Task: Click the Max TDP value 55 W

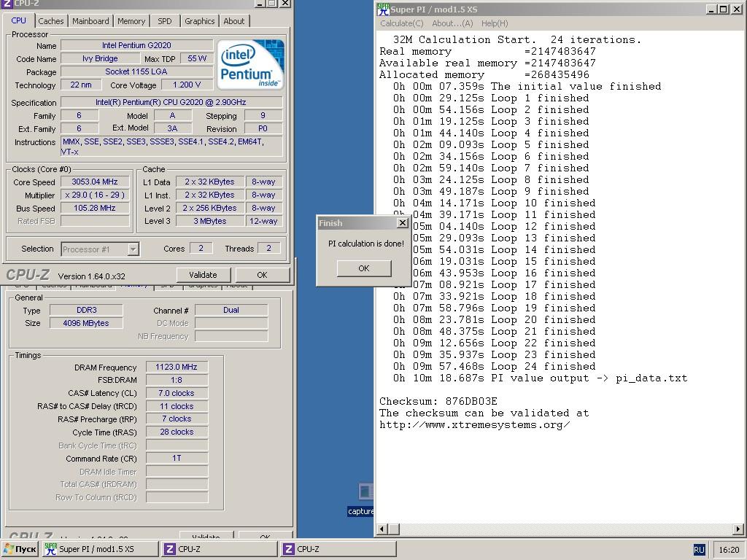Action: tap(197, 58)
